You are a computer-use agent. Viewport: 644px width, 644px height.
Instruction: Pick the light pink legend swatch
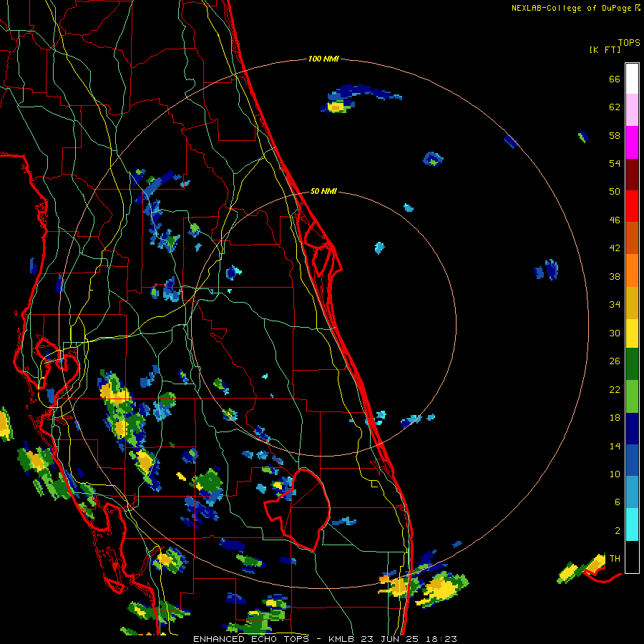tap(632, 109)
